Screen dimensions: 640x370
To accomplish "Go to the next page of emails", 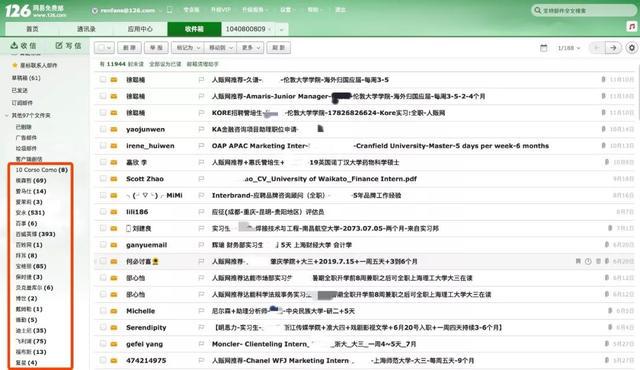I will 613,48.
